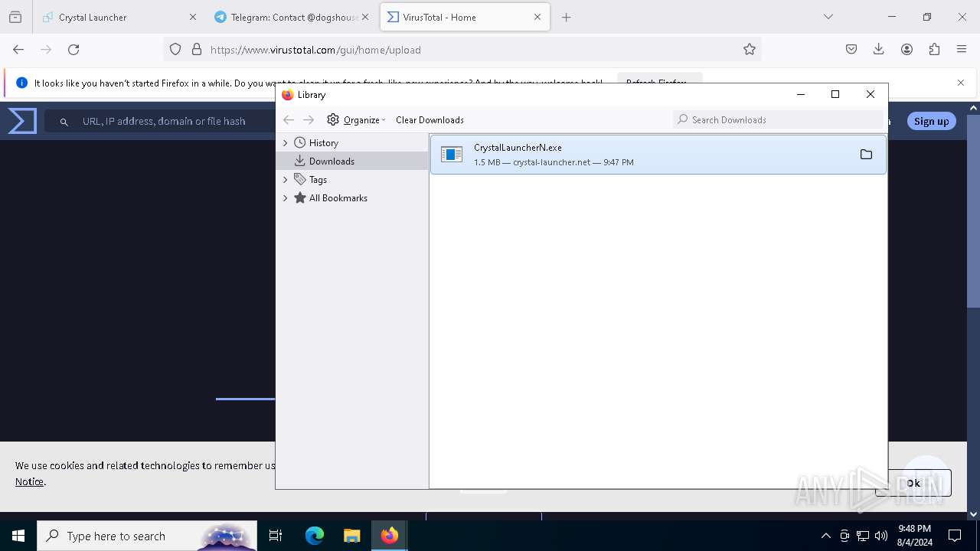This screenshot has height=551, width=980.
Task: Open the privacy Notice link
Action: [29, 481]
